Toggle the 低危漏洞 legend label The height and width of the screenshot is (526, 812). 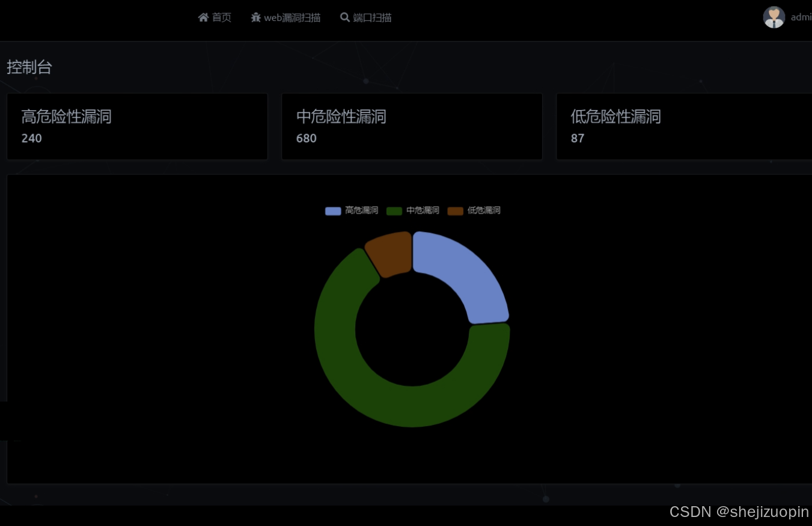coord(484,210)
